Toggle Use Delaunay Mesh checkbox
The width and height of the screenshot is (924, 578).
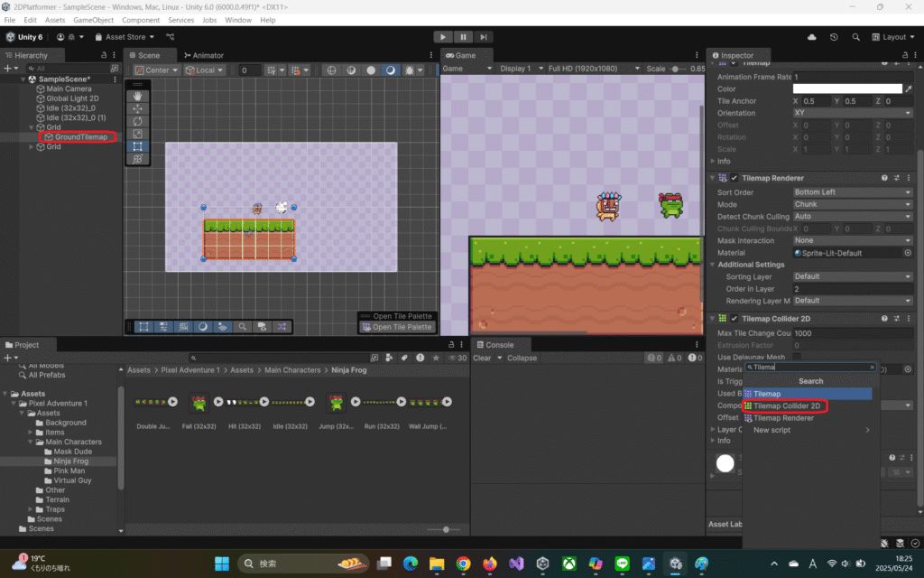pyautogui.click(x=797, y=357)
